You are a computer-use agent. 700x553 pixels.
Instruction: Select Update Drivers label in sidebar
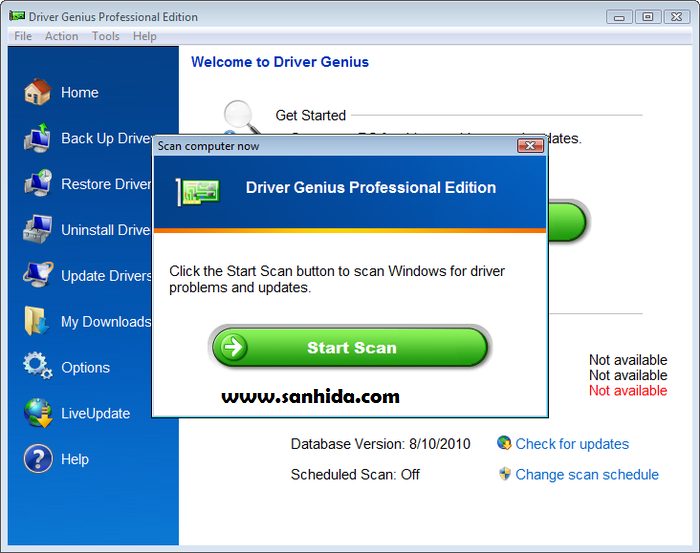[x=106, y=276]
